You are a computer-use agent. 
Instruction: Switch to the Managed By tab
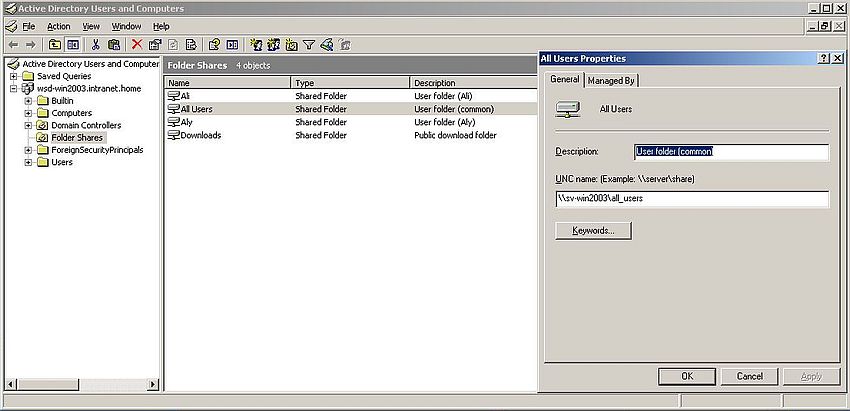612,80
